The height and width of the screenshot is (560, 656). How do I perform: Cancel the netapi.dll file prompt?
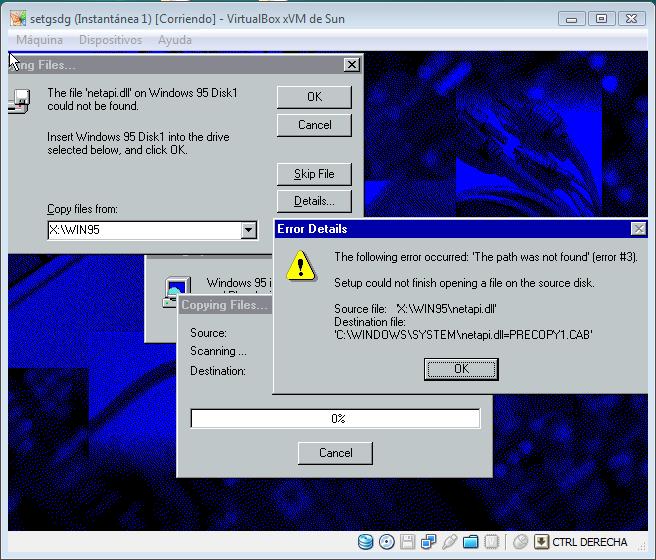pos(314,125)
